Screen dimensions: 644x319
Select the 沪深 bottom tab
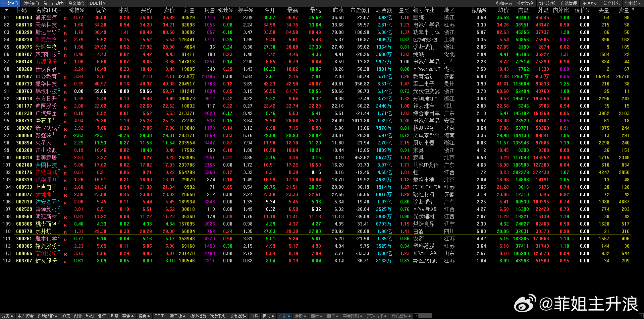(66, 316)
